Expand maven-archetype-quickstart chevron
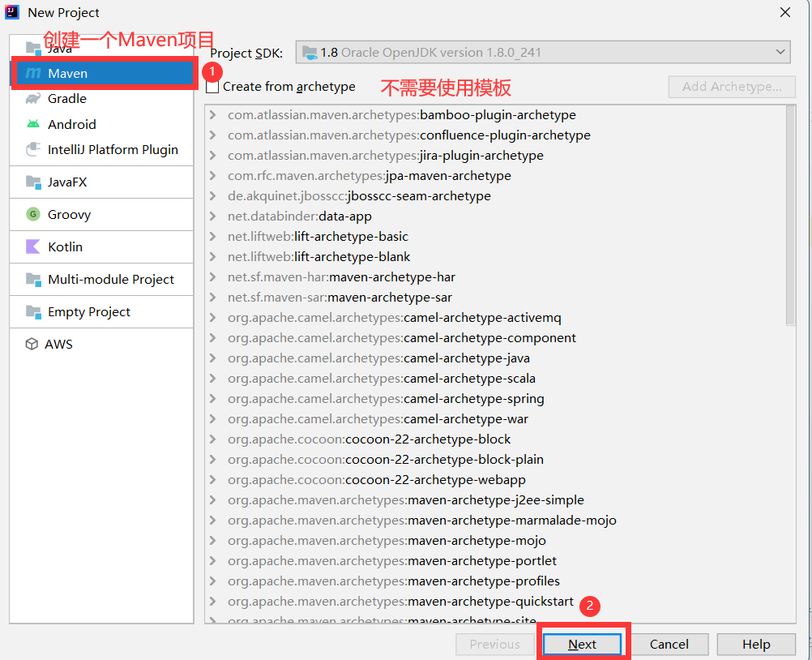Screen dimensions: 812x660 (x=212, y=601)
